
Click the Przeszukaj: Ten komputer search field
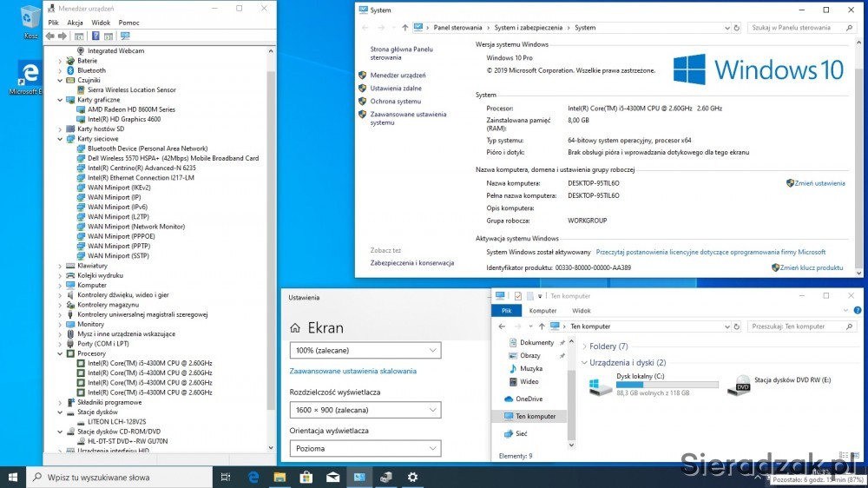[x=801, y=326]
